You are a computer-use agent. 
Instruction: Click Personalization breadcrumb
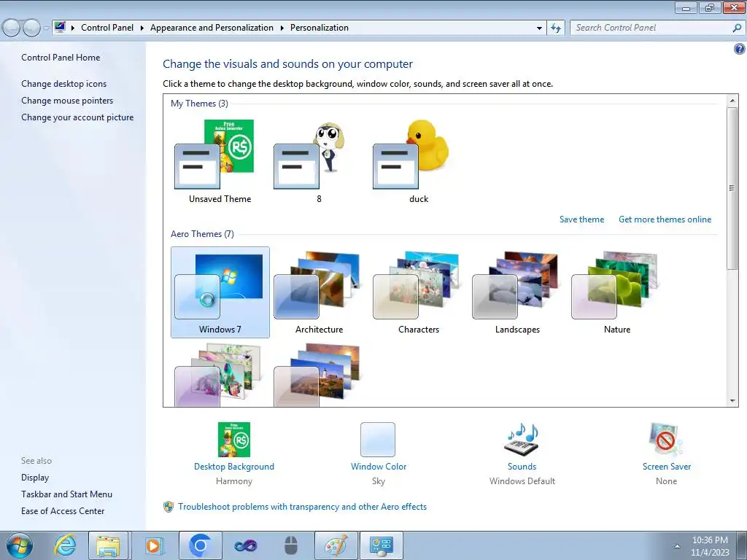pos(320,28)
